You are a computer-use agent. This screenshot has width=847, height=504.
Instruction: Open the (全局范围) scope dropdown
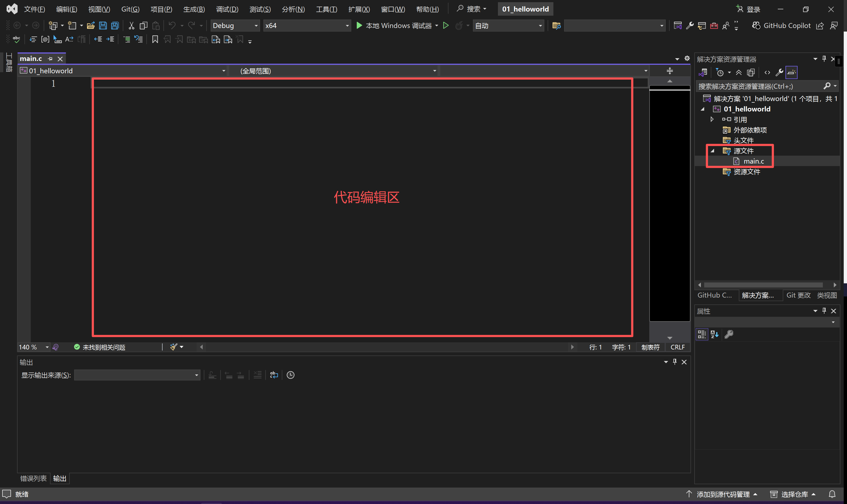[334, 71]
